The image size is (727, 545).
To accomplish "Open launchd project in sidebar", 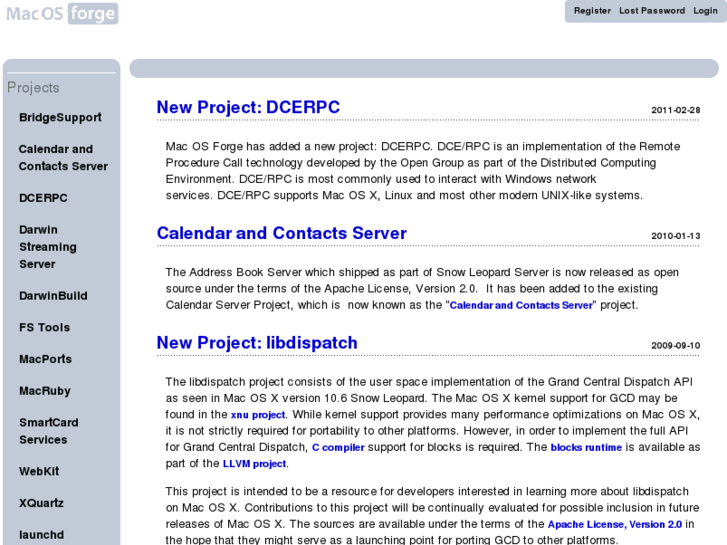I will [x=41, y=535].
